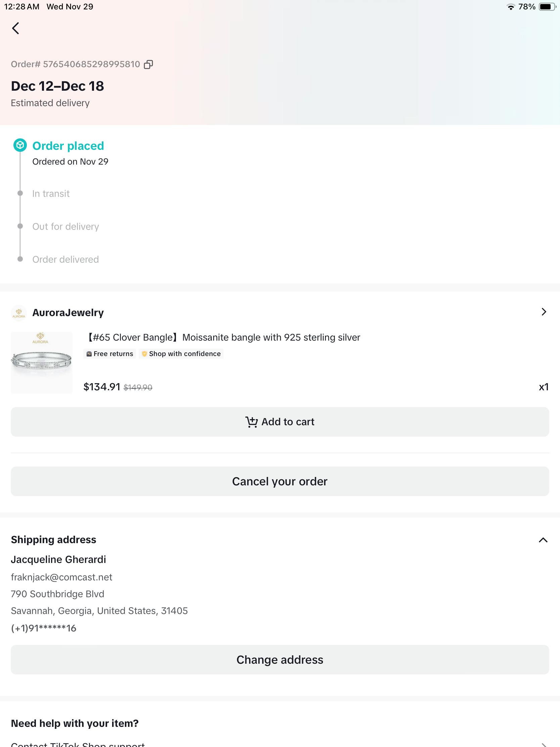This screenshot has width=560, height=747.
Task: Tap the In transit tracking step
Action: [x=51, y=193]
